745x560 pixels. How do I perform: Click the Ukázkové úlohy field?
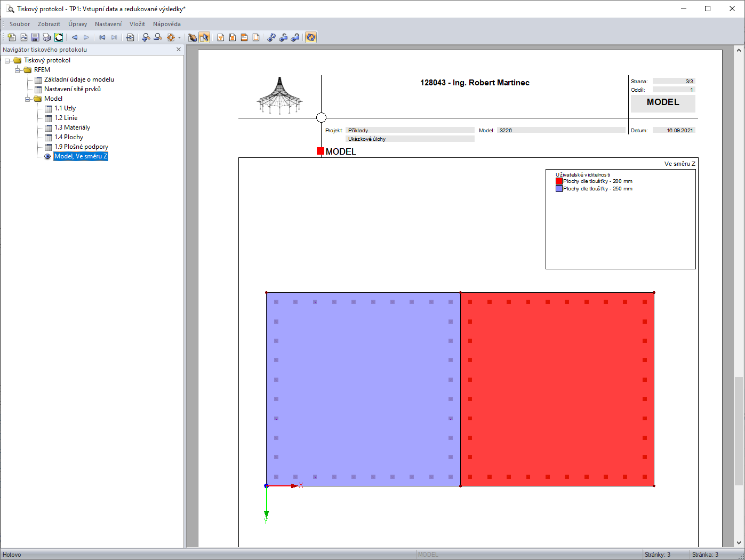coord(410,139)
